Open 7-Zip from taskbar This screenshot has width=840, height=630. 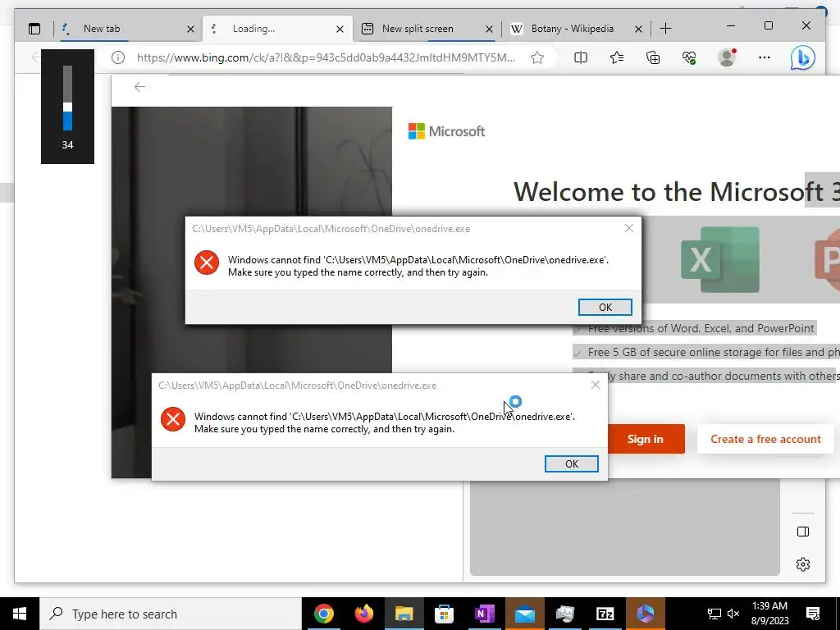[605, 614]
